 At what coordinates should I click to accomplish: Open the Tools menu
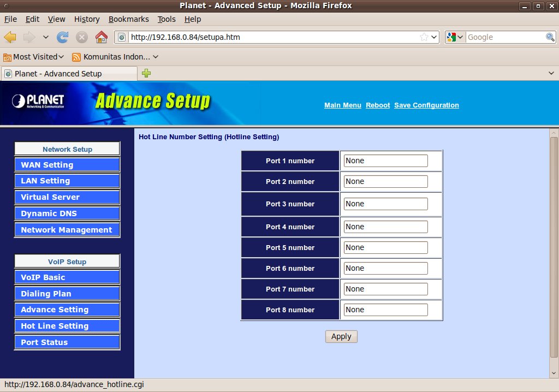[x=166, y=19]
